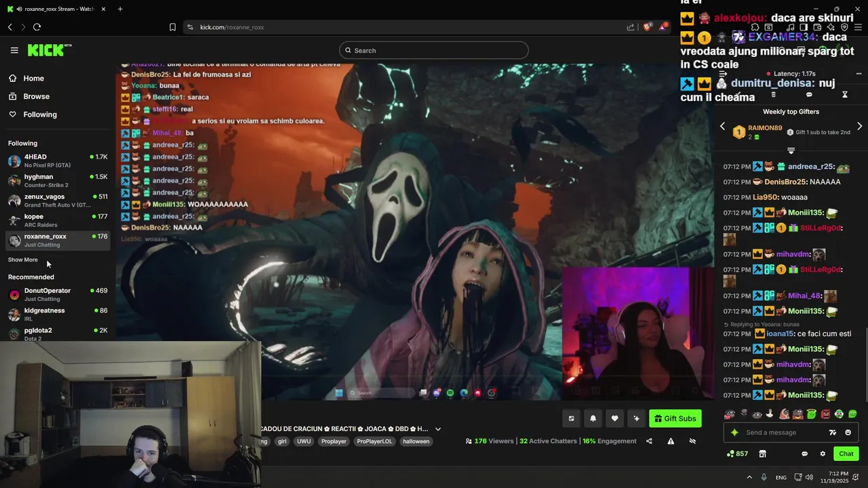Image resolution: width=868 pixels, height=488 pixels.
Task: Show the previous top gifter with left arrow
Action: click(x=722, y=127)
